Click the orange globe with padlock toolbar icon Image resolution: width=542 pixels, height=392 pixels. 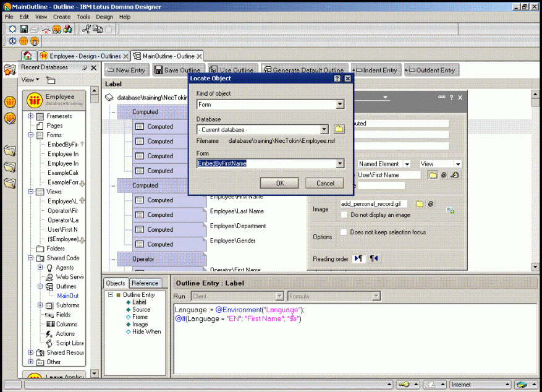tap(35, 41)
